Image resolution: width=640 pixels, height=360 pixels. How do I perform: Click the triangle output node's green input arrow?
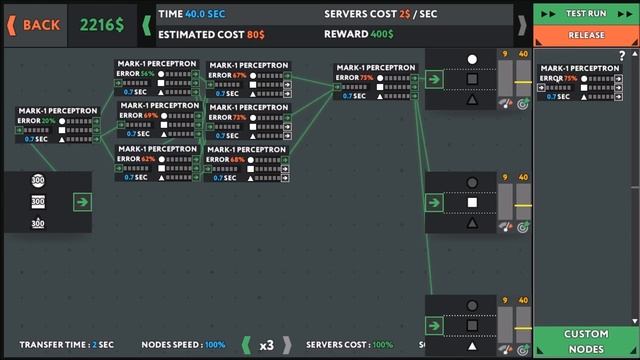434,326
